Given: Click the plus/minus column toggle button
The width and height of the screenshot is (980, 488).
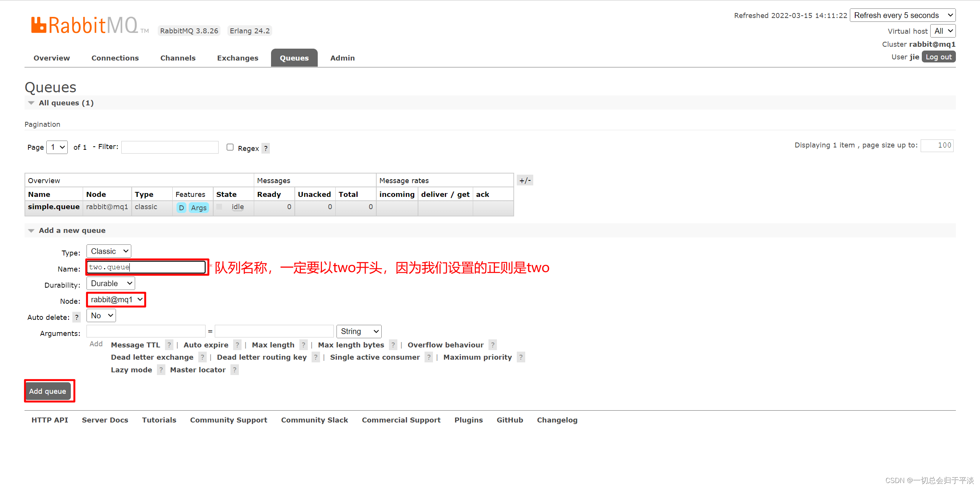Looking at the screenshot, I should click(525, 180).
